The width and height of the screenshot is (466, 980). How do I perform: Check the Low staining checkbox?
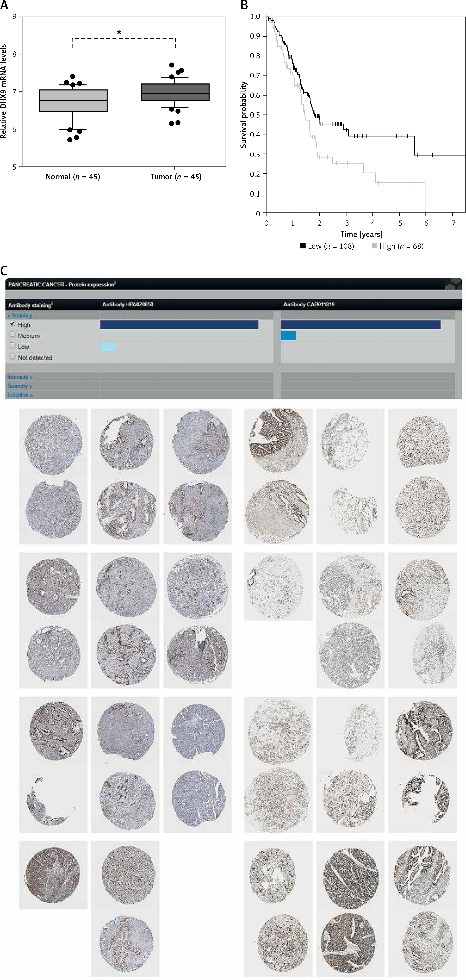(13, 346)
